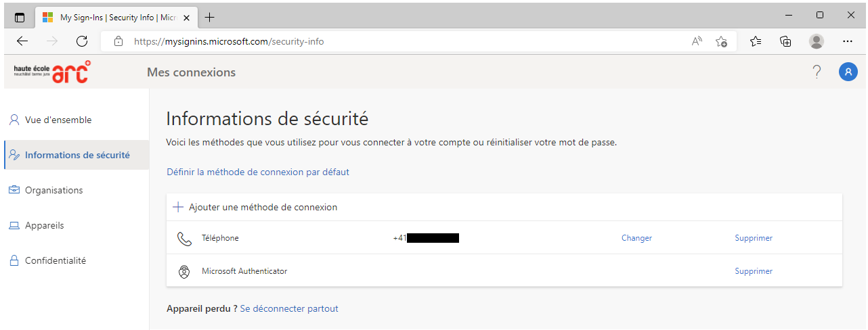Click Supprimer next to Microsoft Authenticator

(754, 271)
